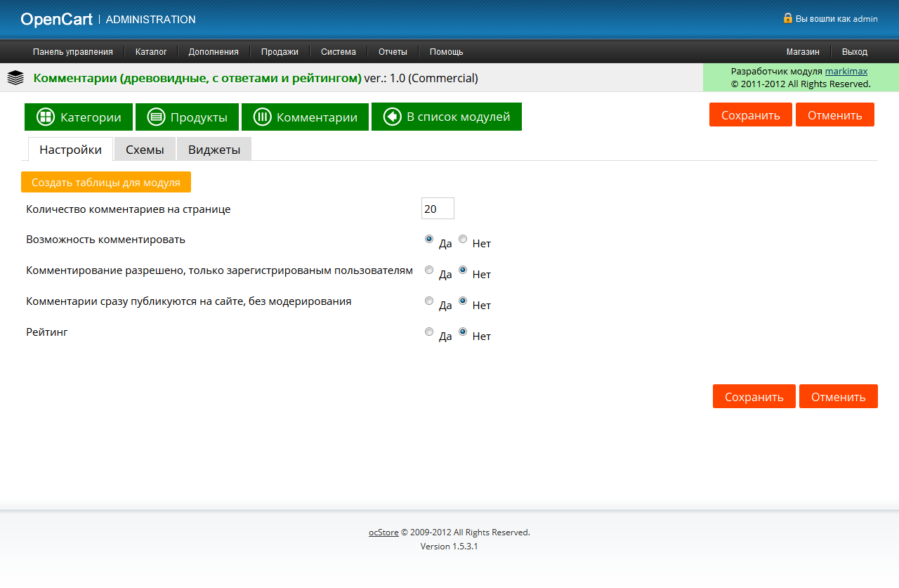Open the Продукты section

(187, 117)
